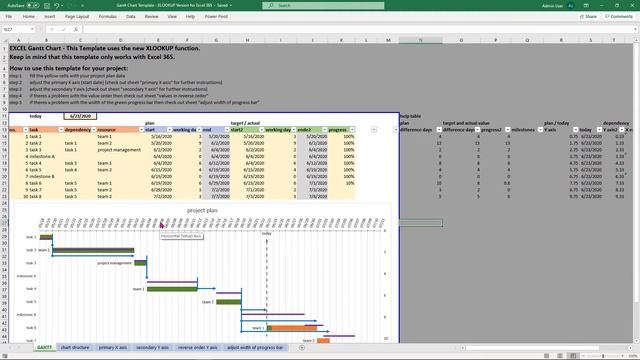
Task: Open the filter dropdown for 'progress2' column
Action: (507, 130)
